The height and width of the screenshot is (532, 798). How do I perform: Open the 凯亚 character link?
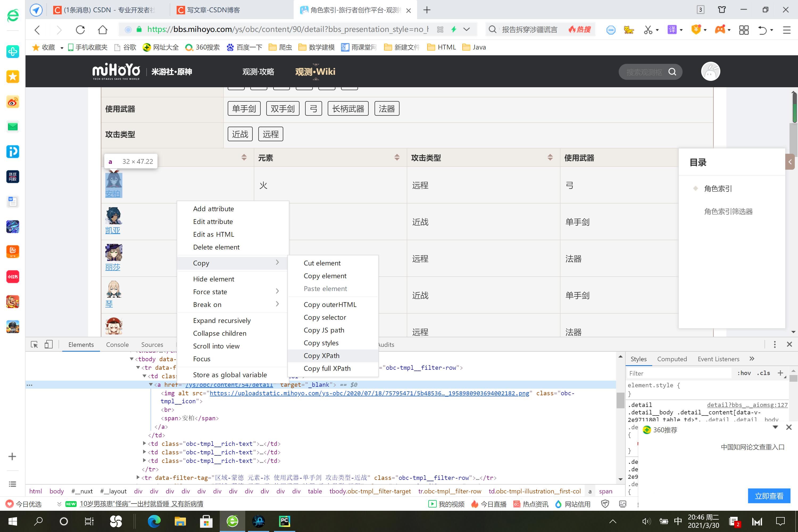[113, 230]
